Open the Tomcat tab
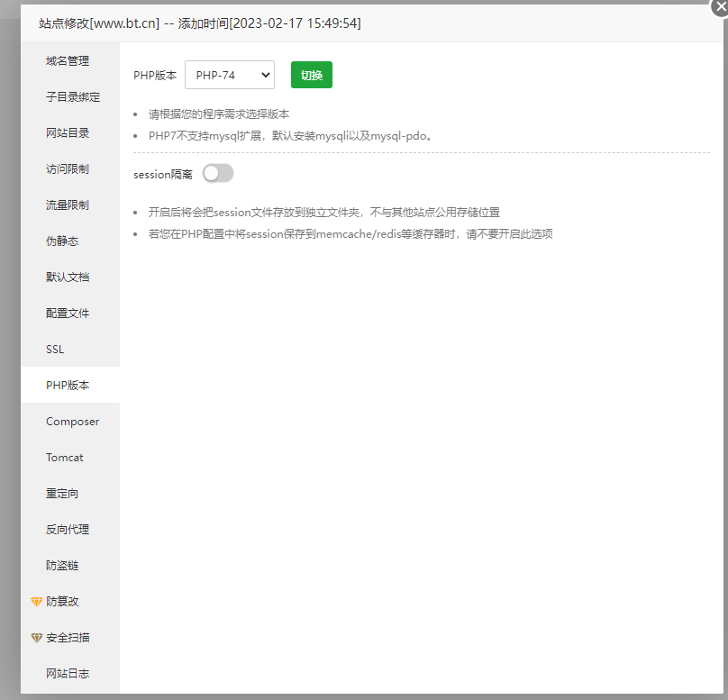The height and width of the screenshot is (700, 728). [x=65, y=458]
